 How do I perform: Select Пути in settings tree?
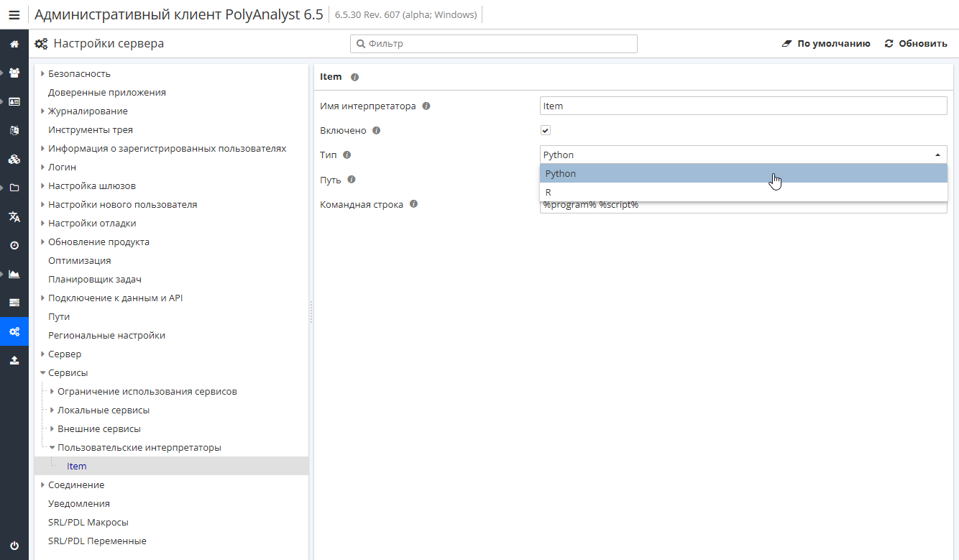coord(59,316)
